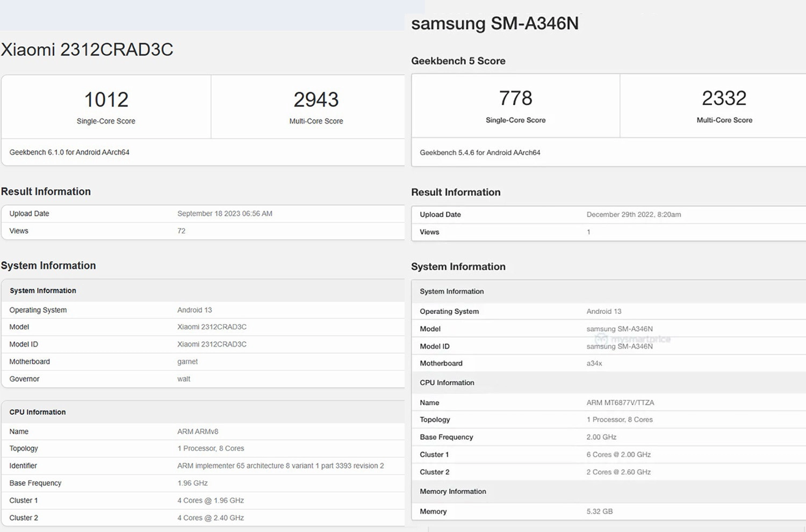Click the "2 Cores @ 2.60 GHz" cluster value
Viewport: 806px width, 532px height.
point(618,472)
